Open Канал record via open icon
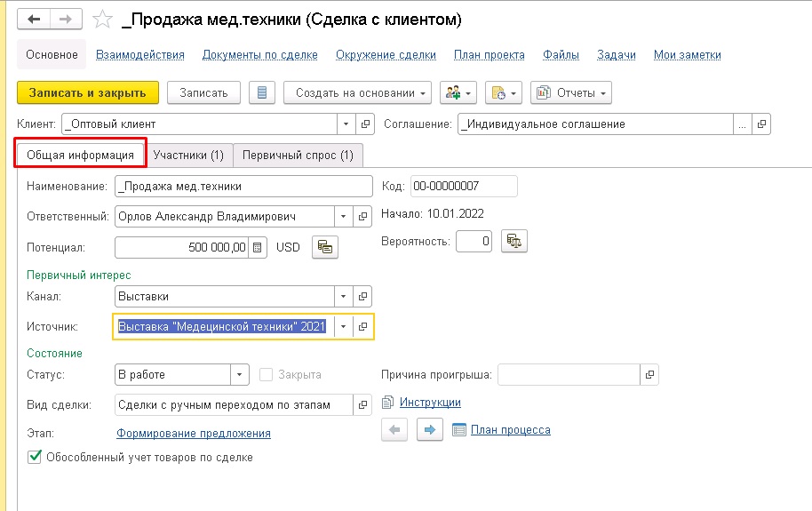The image size is (812, 511). (362, 297)
